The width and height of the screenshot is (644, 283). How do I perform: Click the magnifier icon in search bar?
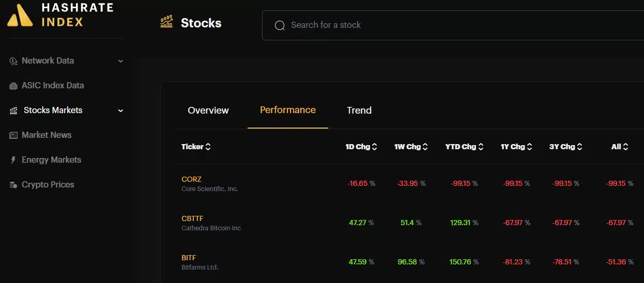pos(280,25)
